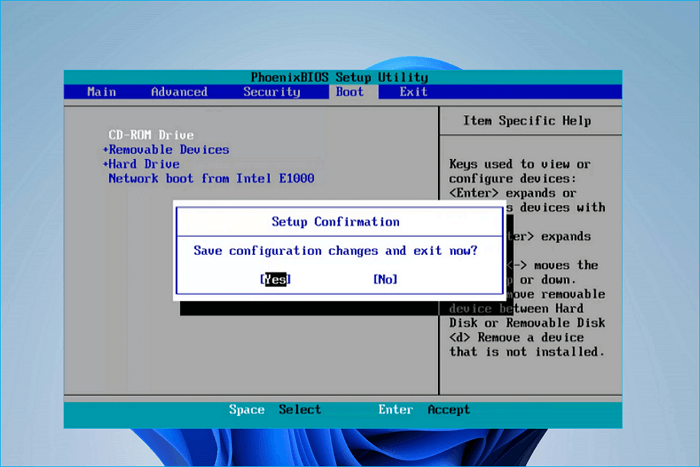
Task: Switch to the Main tab
Action: 102,92
